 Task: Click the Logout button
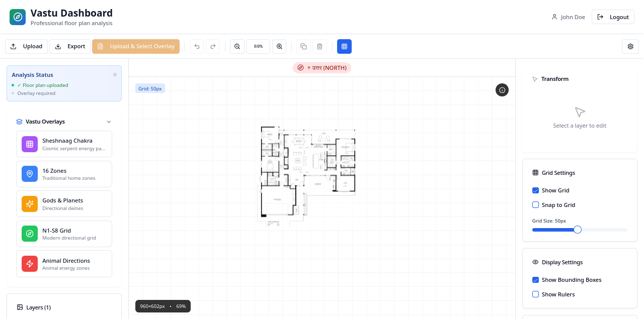[613, 17]
